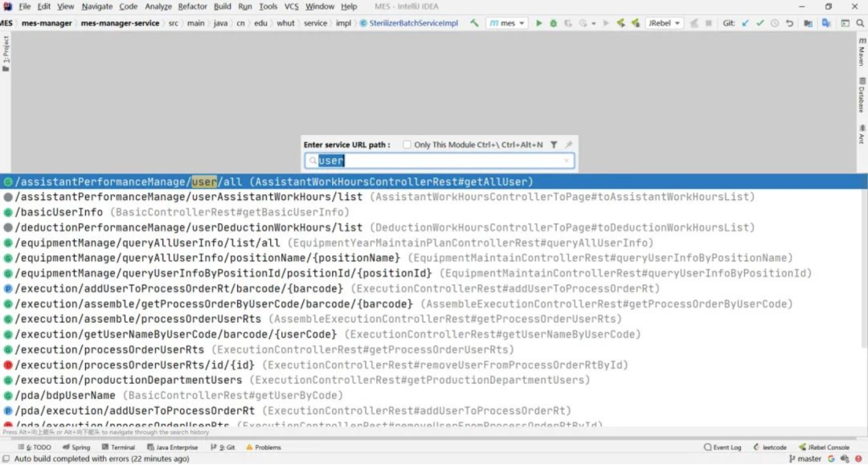Open the mes run configuration dropdown
Image resolution: width=868 pixels, height=465 pixels.
click(x=506, y=23)
